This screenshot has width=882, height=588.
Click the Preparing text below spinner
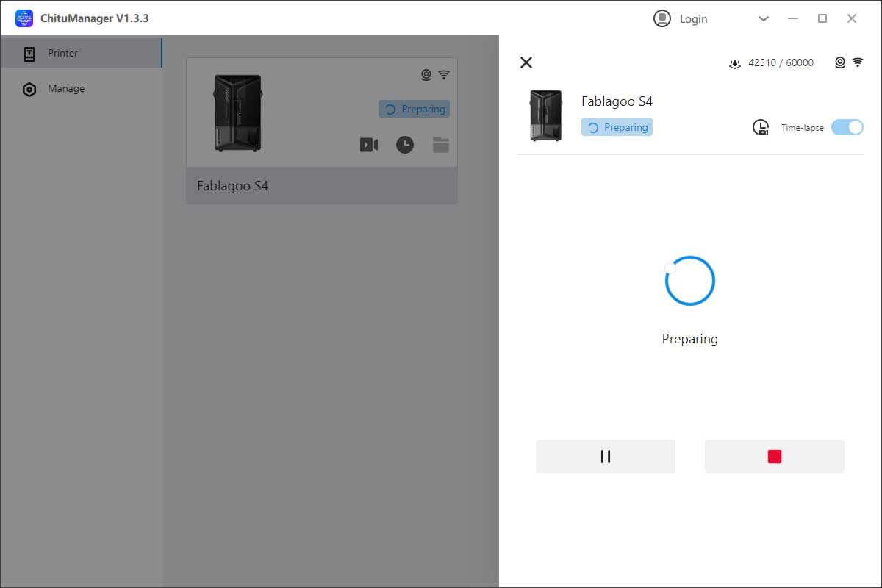tap(689, 339)
